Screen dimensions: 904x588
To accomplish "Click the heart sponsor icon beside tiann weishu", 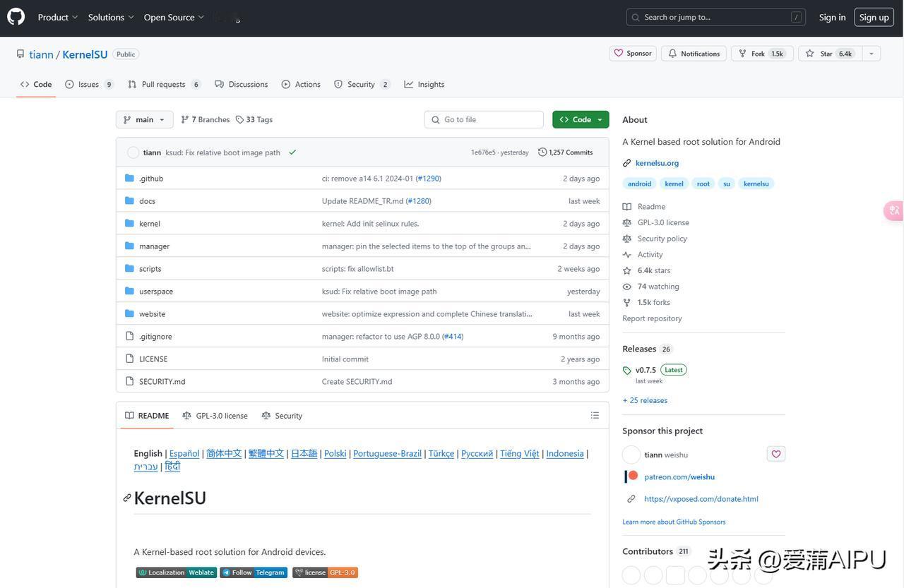I will coord(776,454).
